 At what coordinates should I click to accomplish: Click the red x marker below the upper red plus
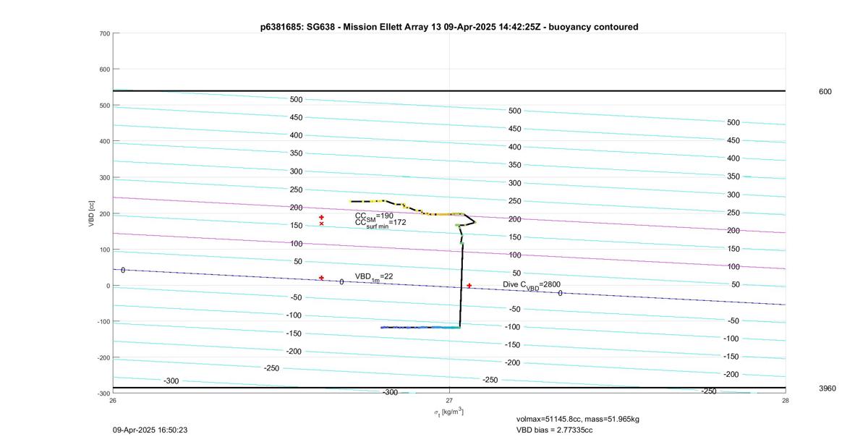[321, 224]
